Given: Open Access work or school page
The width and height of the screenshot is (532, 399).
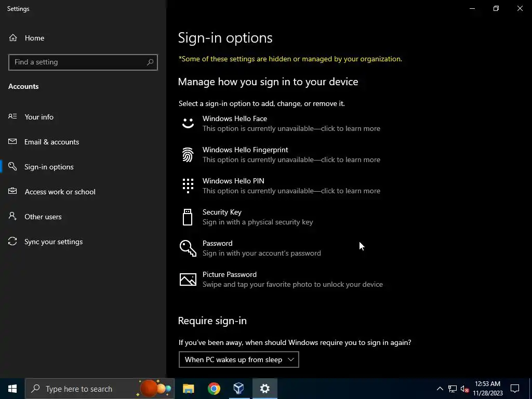Looking at the screenshot, I should [83, 192].
